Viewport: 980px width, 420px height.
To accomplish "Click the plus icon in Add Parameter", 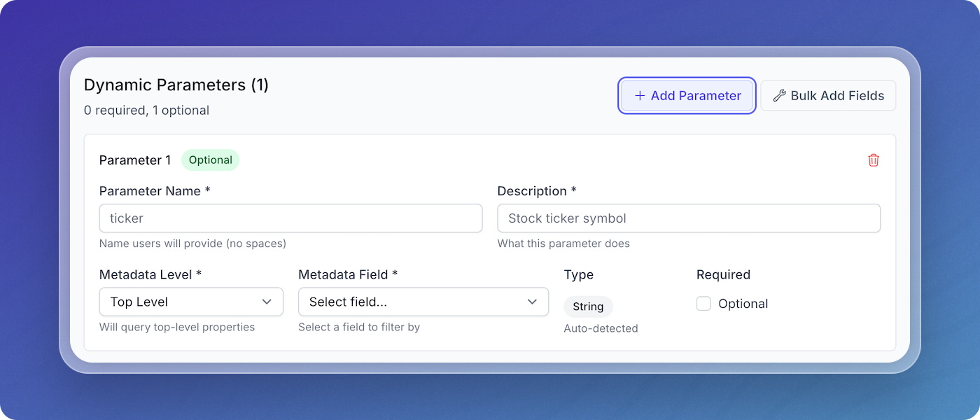I will point(639,96).
